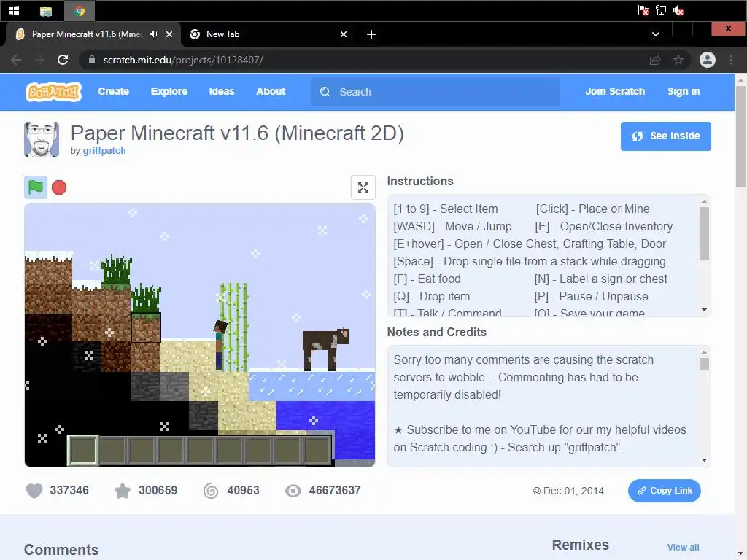The height and width of the screenshot is (560, 747).
Task: Click the player character in the game
Action: [x=220, y=345]
